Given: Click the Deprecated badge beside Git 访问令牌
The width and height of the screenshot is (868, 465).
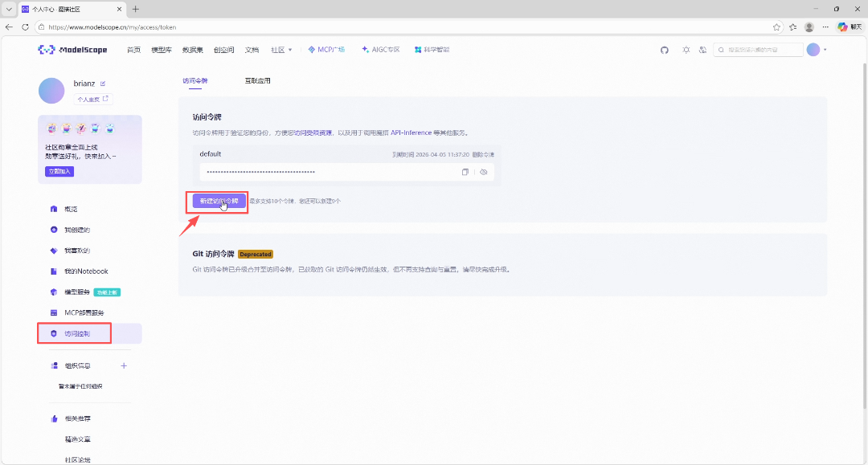Looking at the screenshot, I should coord(256,255).
